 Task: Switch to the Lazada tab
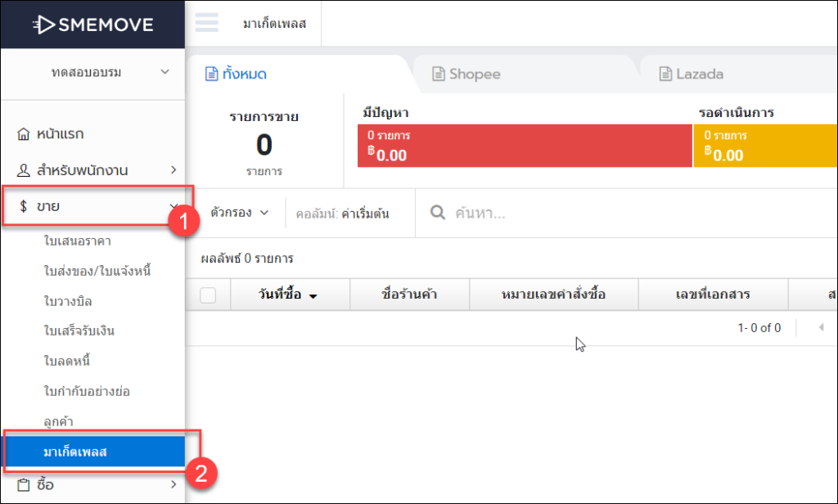[691, 74]
